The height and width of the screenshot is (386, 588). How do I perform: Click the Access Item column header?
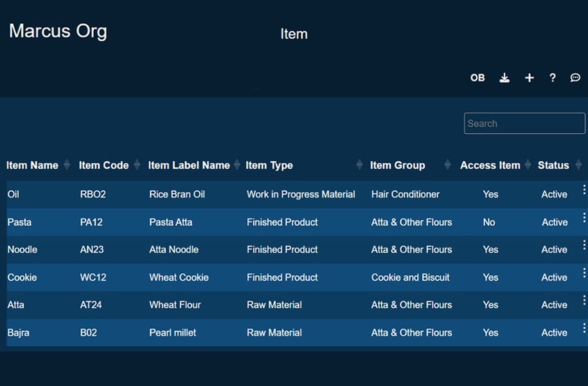click(490, 165)
